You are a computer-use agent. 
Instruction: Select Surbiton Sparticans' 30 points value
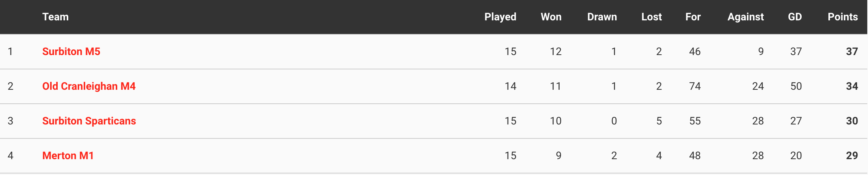[x=852, y=121]
